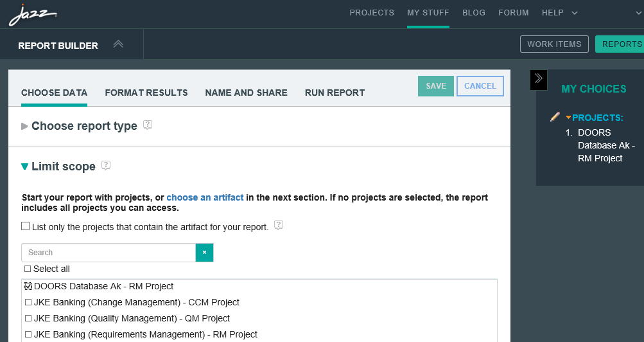Click the Cancel button
644x342 pixels.
click(x=480, y=86)
